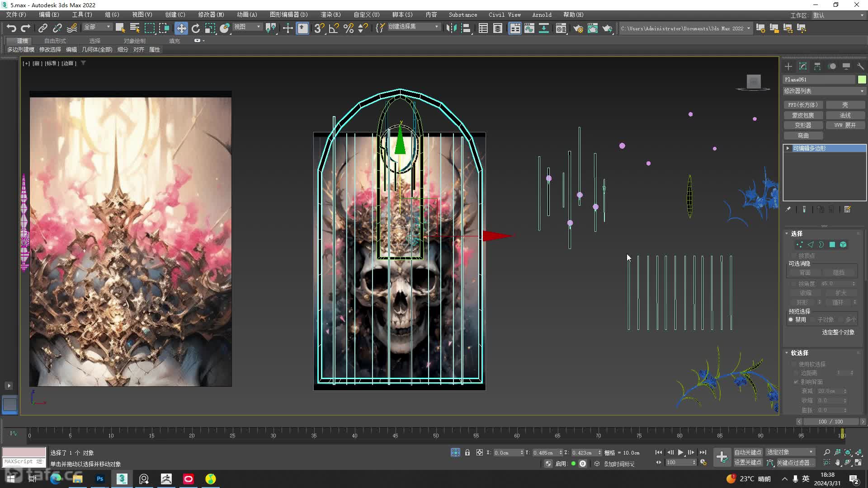Click the 蒙皮包裹 modifier button
The height and width of the screenshot is (488, 868).
click(x=803, y=115)
